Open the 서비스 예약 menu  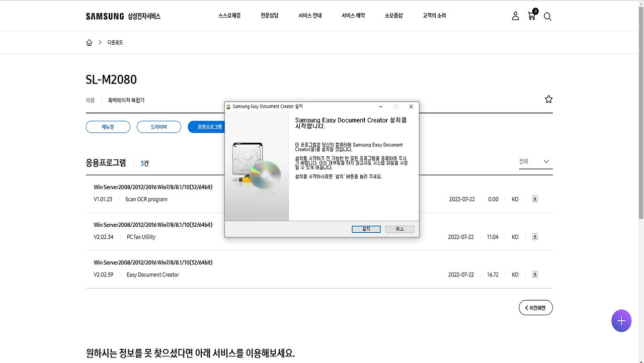pos(353,15)
